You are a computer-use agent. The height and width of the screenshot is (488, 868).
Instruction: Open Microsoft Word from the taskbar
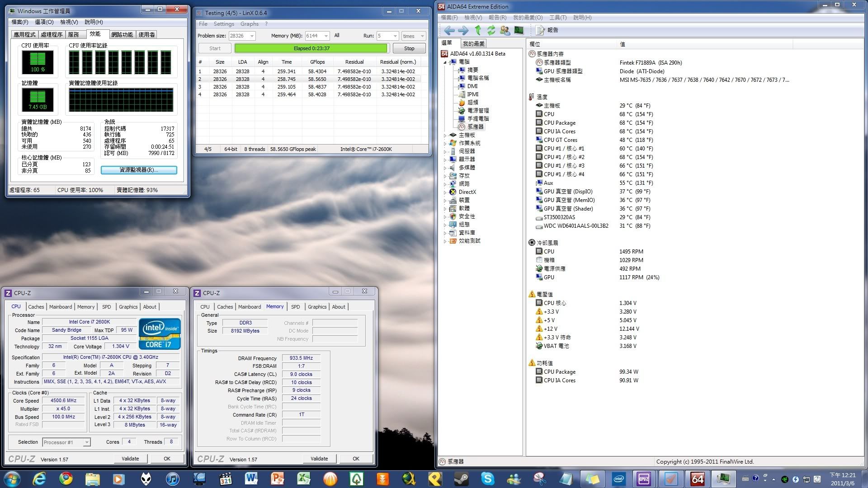pyautogui.click(x=251, y=479)
